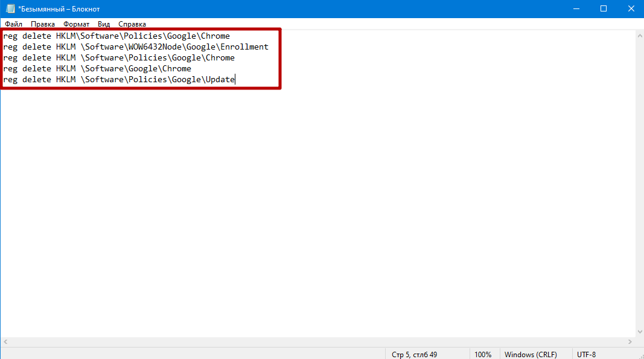Click the Windows (CRLF) line ending indicator

[530, 354]
